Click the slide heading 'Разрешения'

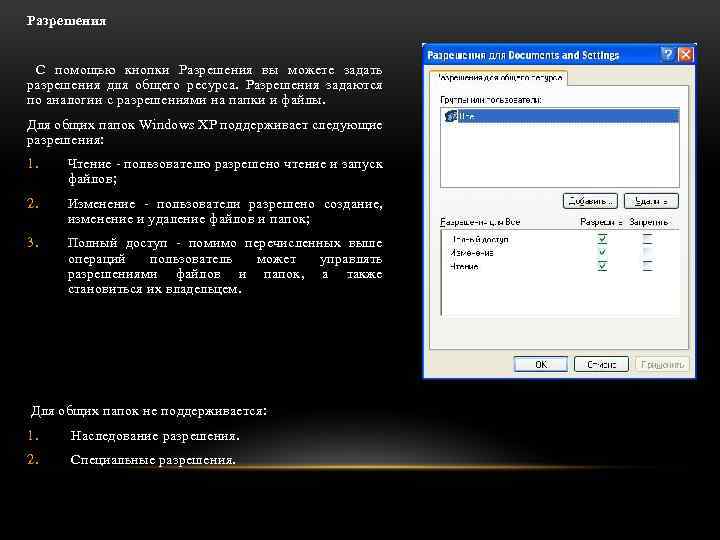[67, 21]
